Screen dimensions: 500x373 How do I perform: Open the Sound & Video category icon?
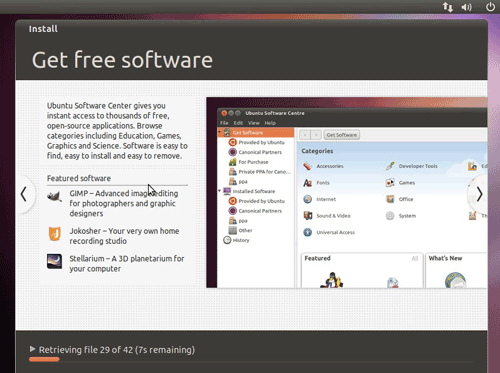click(x=307, y=216)
